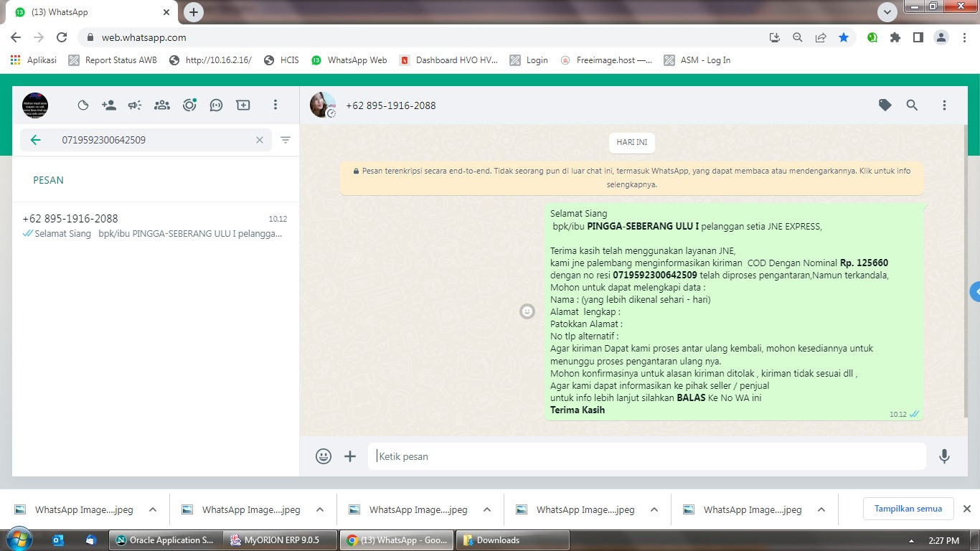
Task: Open the Dashboard HVO bookmark
Action: [x=448, y=60]
